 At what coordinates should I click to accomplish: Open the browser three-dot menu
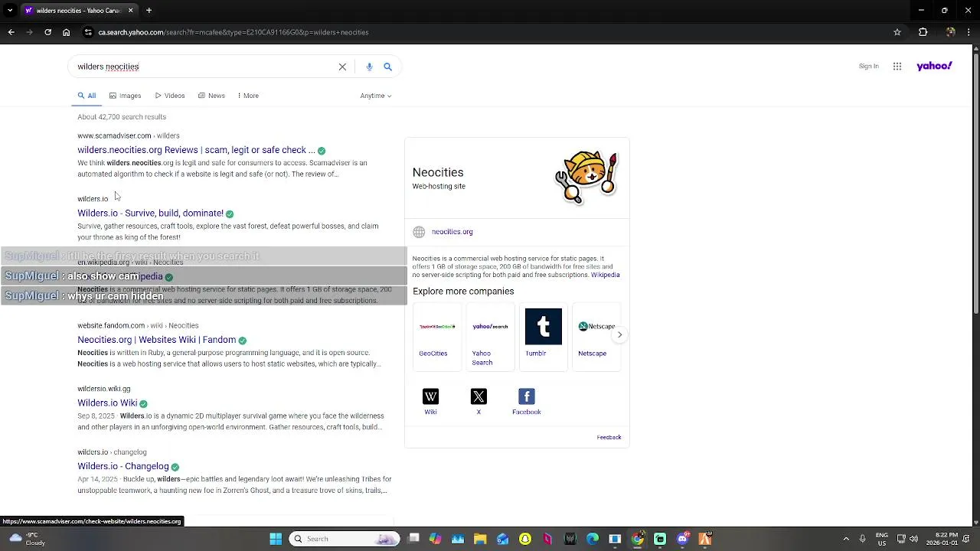coord(970,32)
